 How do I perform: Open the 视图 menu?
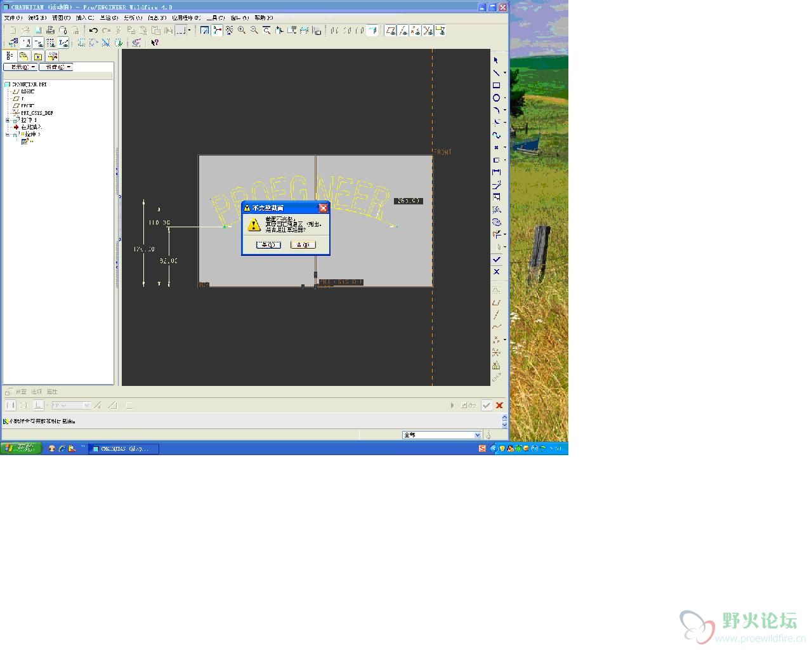click(x=61, y=18)
